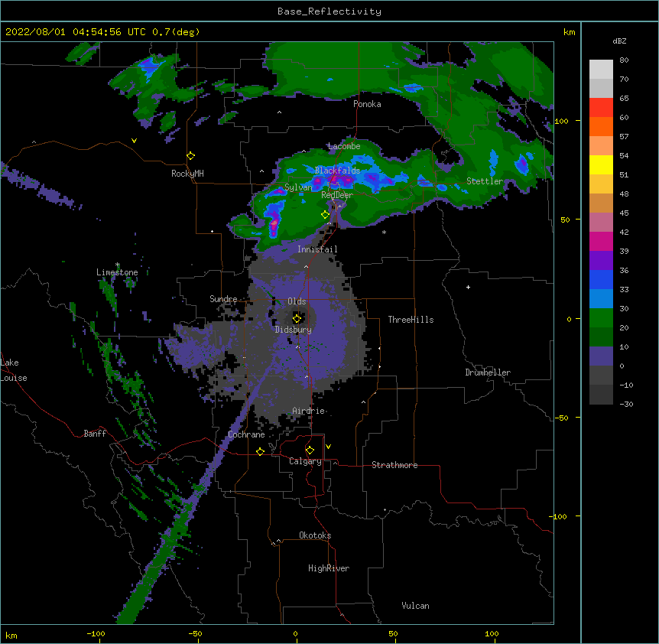
Task: Click the Airdrie label
Action: pos(309,411)
